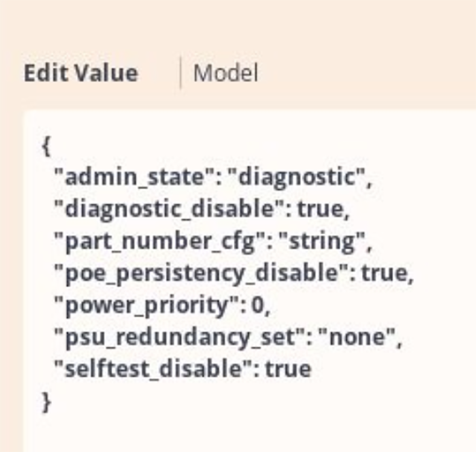Click the "none" value text
The width and height of the screenshot is (476, 452).
pyautogui.click(x=357, y=337)
